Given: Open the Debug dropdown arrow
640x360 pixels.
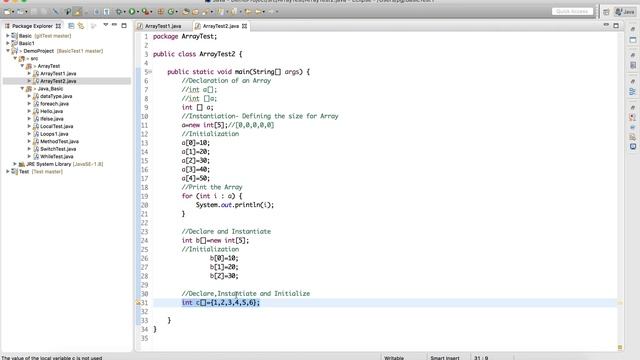Looking at the screenshot, I should [124, 12].
